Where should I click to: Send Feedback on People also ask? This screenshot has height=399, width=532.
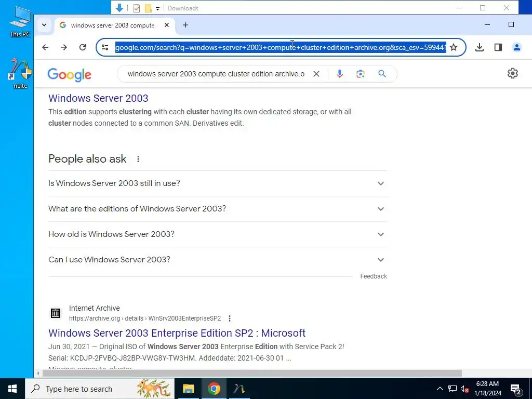[x=374, y=276]
